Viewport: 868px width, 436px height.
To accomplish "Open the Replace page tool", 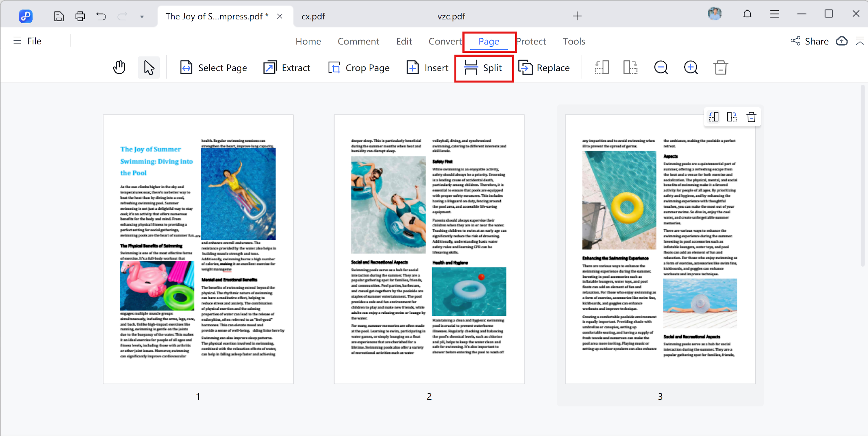I will click(544, 68).
